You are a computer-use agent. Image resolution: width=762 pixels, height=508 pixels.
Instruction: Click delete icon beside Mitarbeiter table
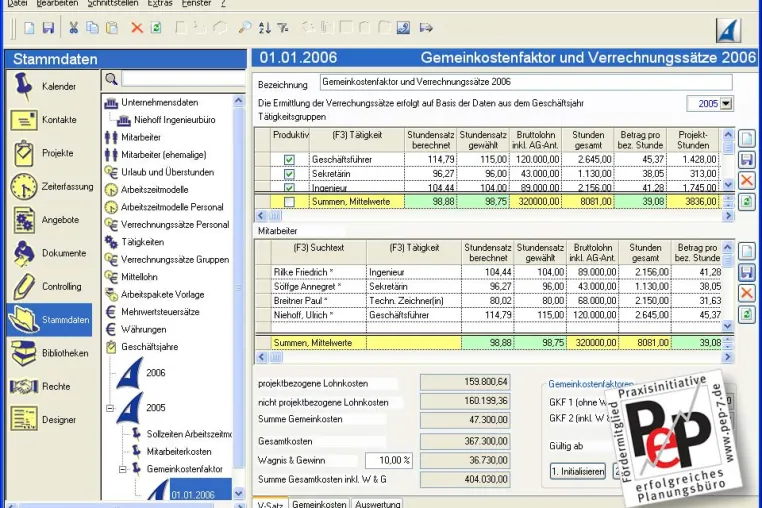click(x=747, y=293)
